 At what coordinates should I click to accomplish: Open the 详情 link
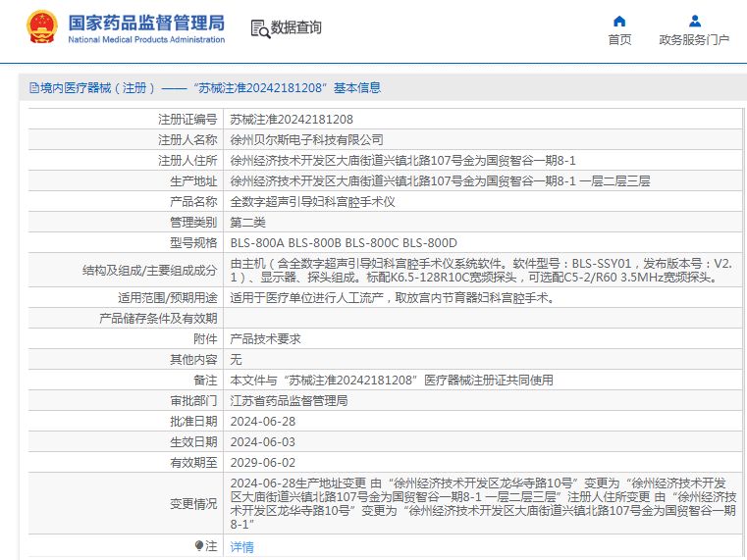point(241,547)
